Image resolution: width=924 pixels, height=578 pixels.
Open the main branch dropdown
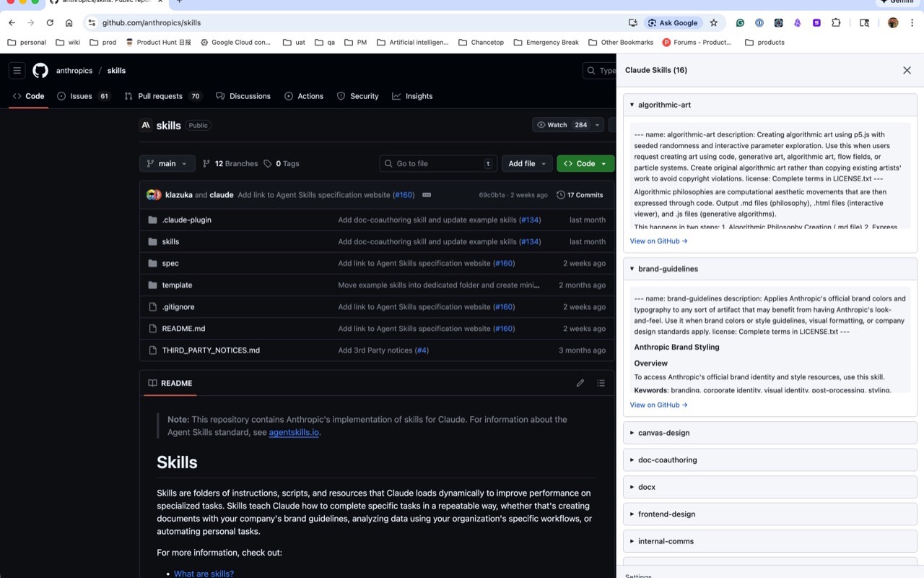click(x=167, y=163)
